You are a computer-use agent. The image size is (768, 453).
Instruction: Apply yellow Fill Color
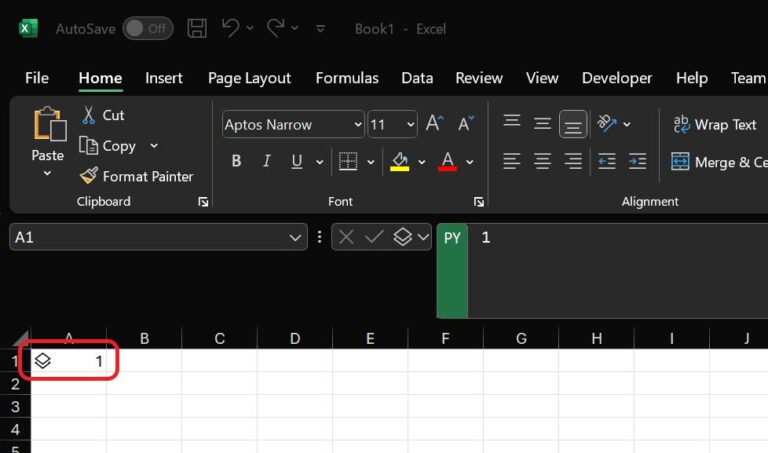[400, 161]
